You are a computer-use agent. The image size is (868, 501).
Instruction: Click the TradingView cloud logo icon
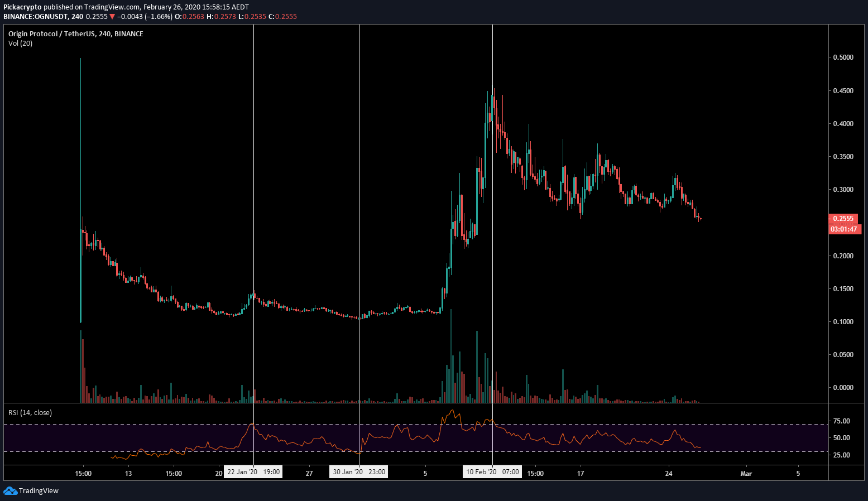coord(10,490)
